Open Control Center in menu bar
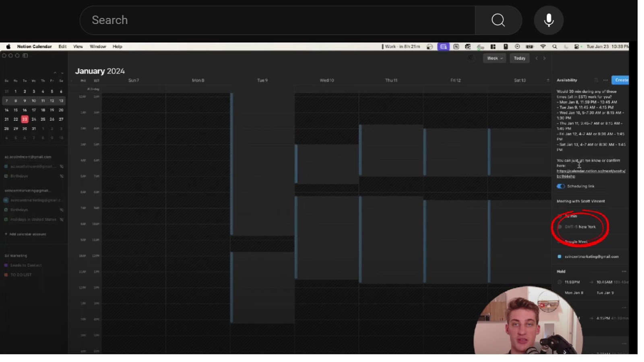 577,47
